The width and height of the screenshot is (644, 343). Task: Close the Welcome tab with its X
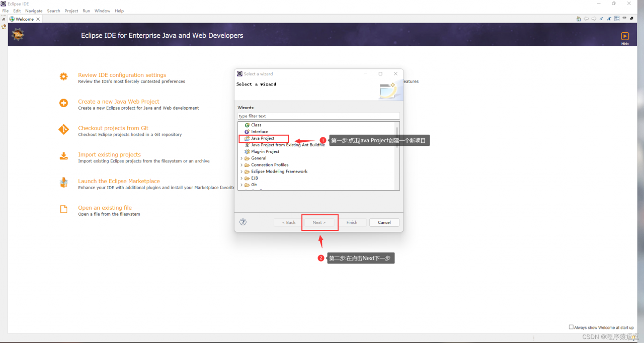pyautogui.click(x=38, y=19)
